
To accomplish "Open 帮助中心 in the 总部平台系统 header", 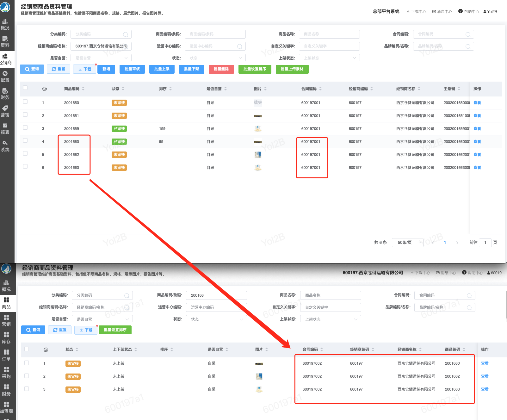I will [469, 12].
